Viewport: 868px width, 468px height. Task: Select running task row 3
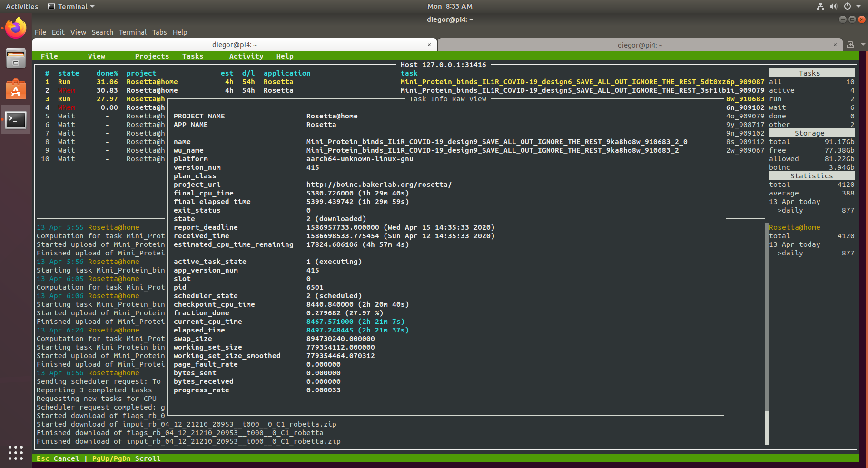click(101, 99)
